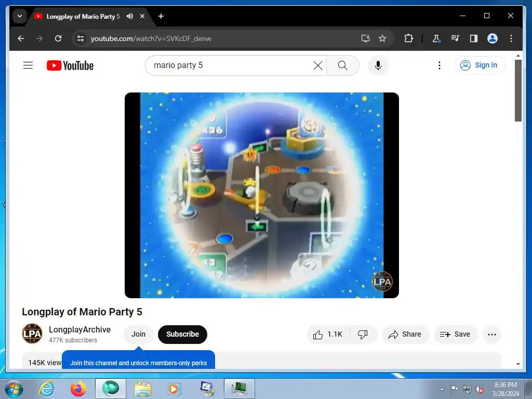Show hidden system tray icons

click(442, 389)
